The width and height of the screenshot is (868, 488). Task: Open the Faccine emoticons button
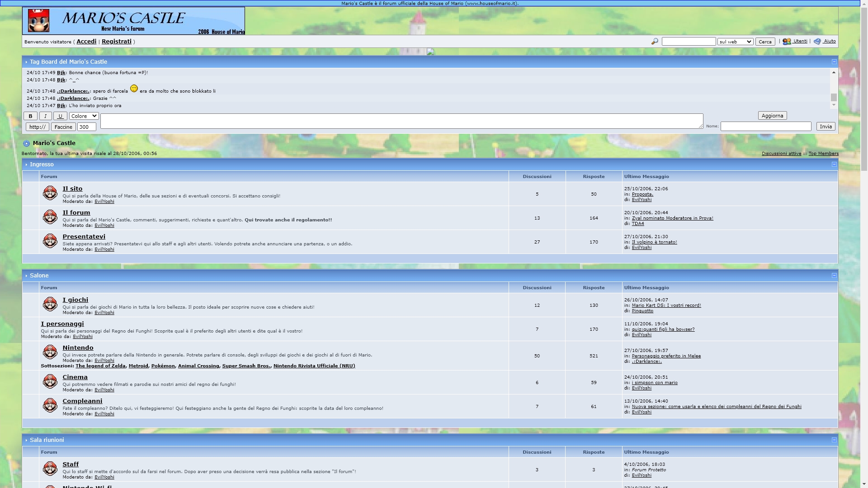pos(63,127)
